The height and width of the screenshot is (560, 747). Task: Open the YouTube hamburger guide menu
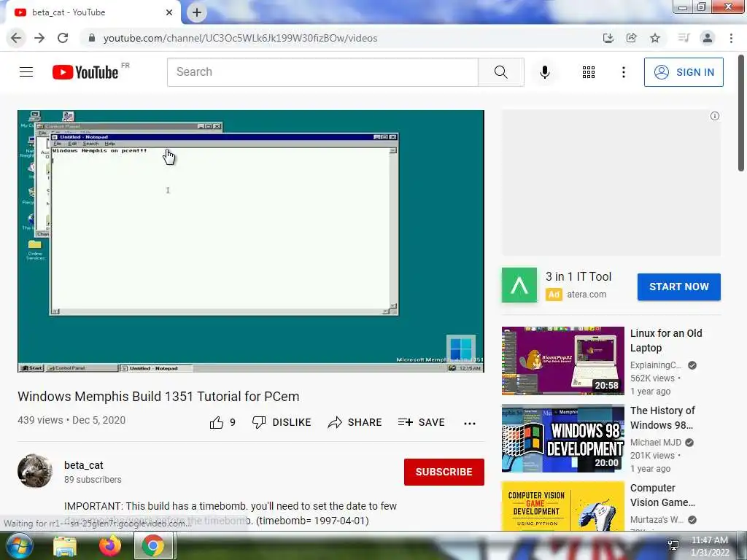pyautogui.click(x=26, y=72)
